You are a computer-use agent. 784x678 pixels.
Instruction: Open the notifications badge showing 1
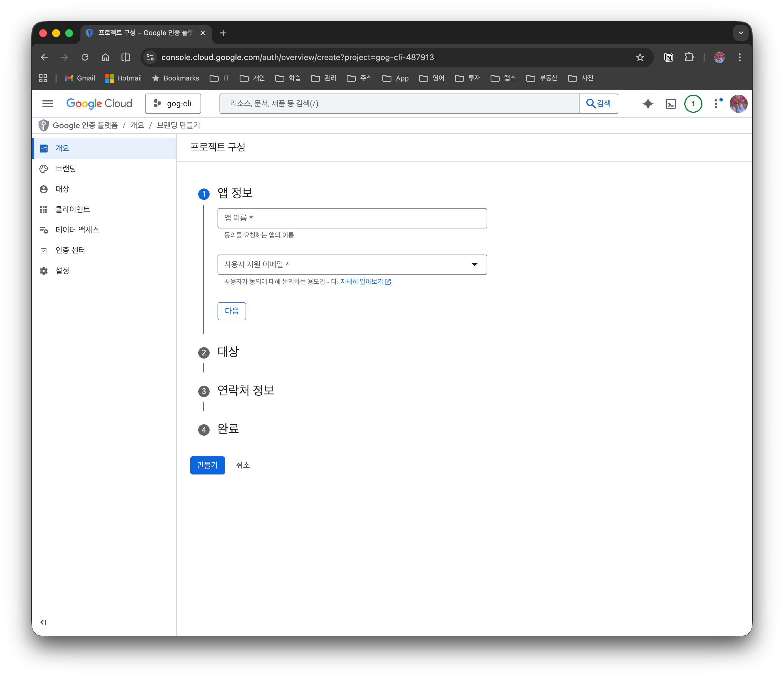pos(693,104)
